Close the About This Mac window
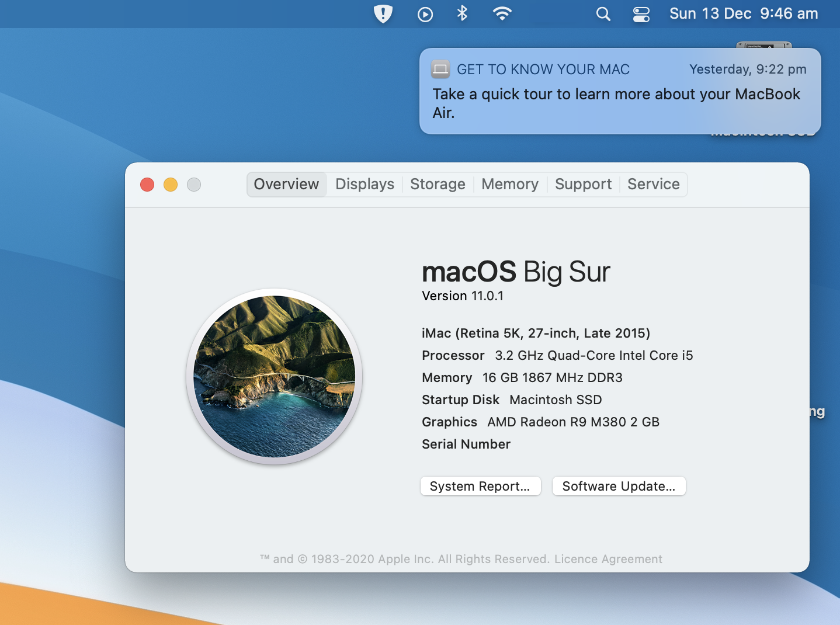 [x=147, y=185]
